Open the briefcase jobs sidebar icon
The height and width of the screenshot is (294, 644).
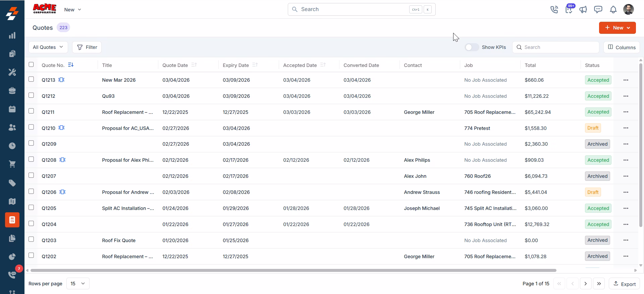click(x=12, y=91)
